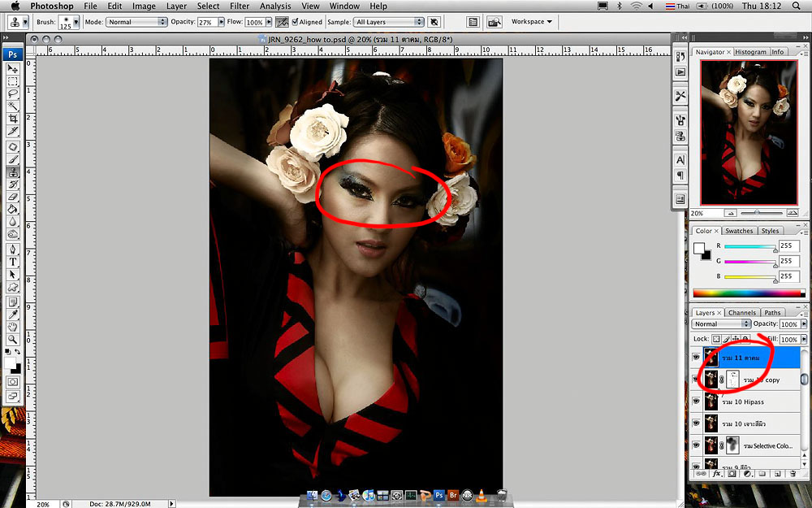Select the Paint Bucket tool

tap(12, 210)
